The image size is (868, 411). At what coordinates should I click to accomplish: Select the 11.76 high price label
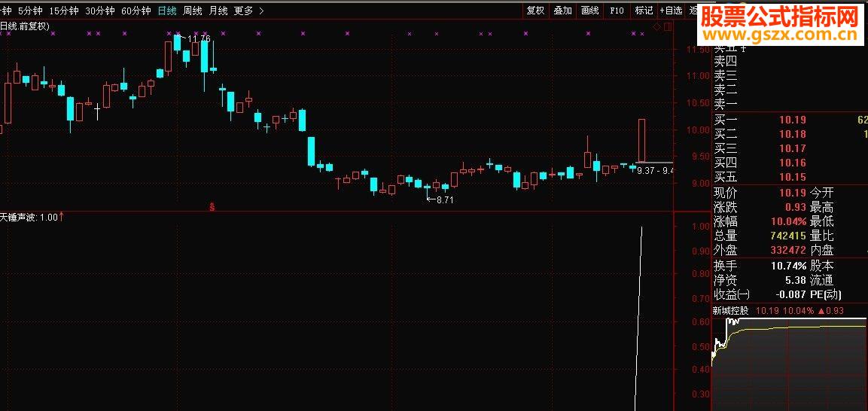coord(199,38)
